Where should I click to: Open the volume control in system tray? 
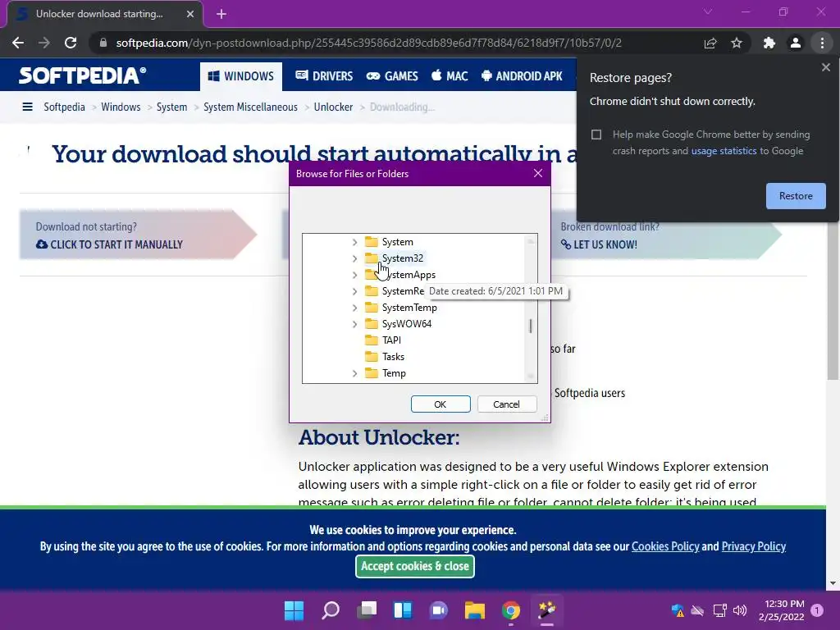[x=740, y=610]
